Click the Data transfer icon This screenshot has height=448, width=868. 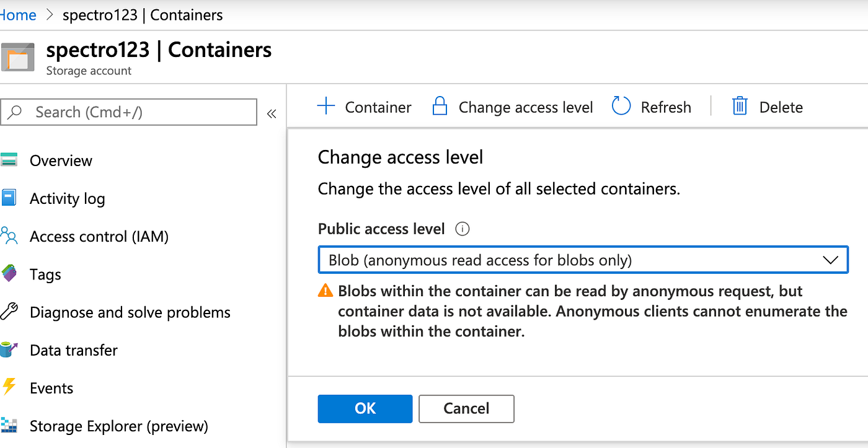coord(9,350)
